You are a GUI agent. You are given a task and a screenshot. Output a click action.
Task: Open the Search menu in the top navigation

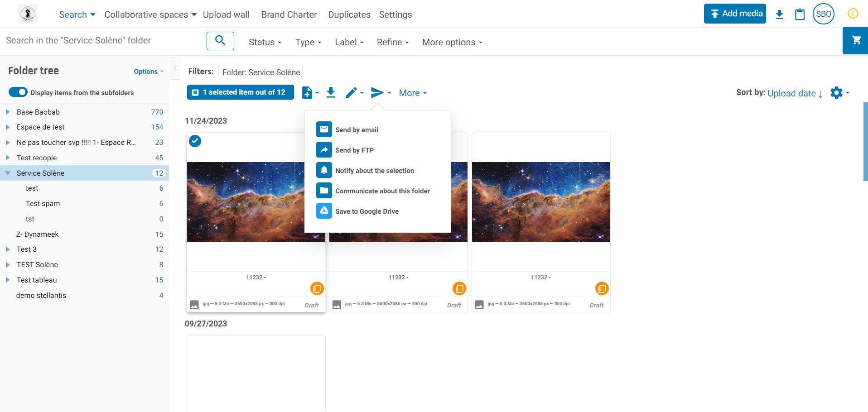click(x=77, y=14)
